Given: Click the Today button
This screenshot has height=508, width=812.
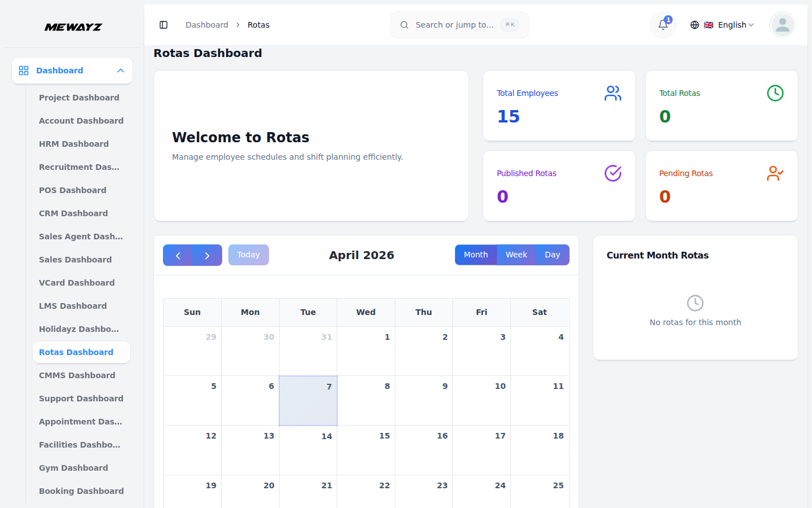Looking at the screenshot, I should pos(248,255).
